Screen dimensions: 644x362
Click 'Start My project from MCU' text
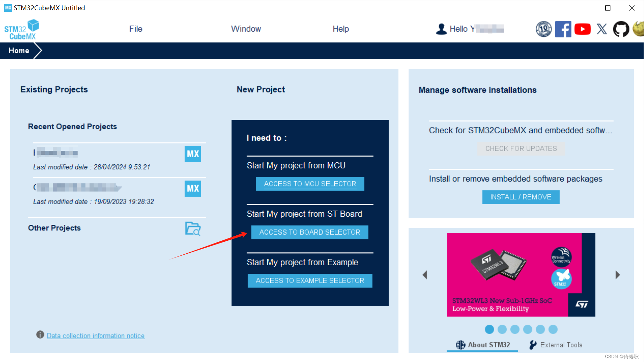[296, 165]
